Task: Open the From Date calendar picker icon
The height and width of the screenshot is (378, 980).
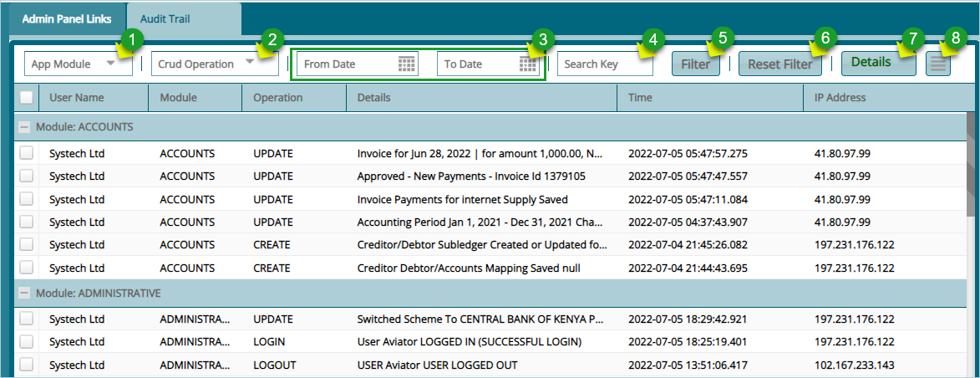Action: pos(407,64)
